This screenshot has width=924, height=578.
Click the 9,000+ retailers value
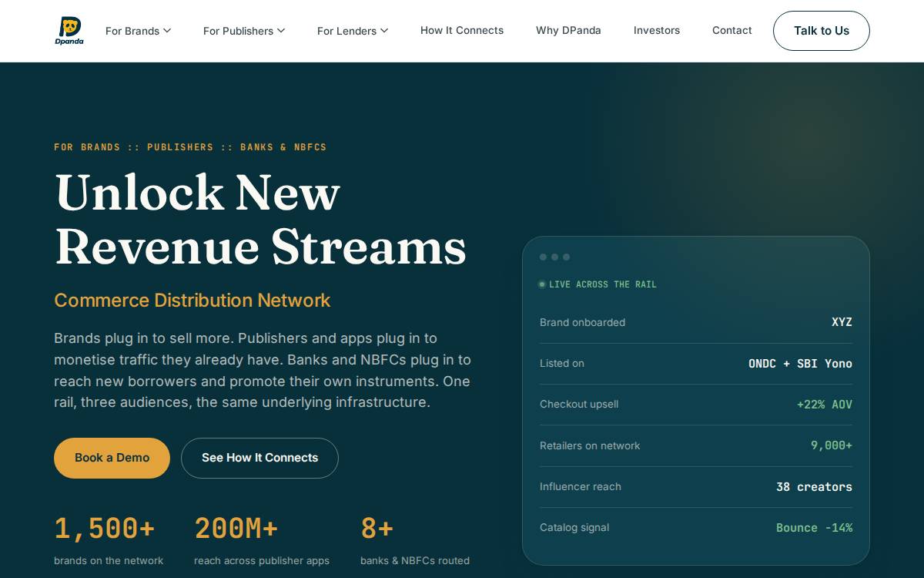(x=832, y=445)
